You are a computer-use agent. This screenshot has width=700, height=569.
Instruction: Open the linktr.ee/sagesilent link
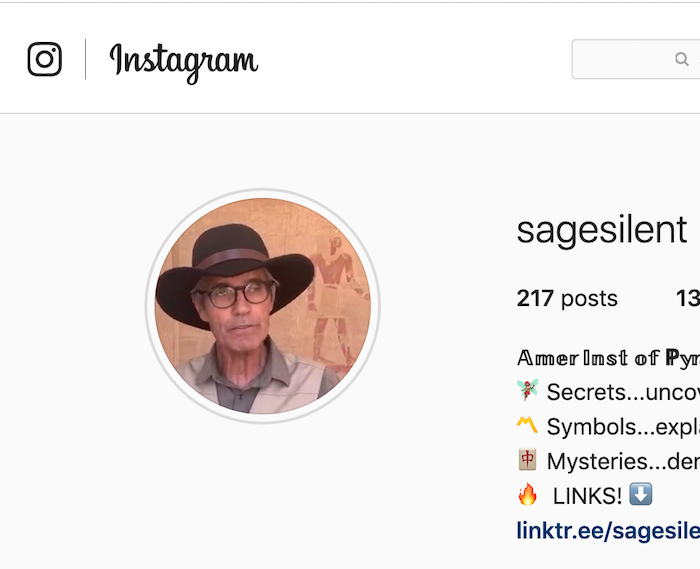[x=608, y=530]
